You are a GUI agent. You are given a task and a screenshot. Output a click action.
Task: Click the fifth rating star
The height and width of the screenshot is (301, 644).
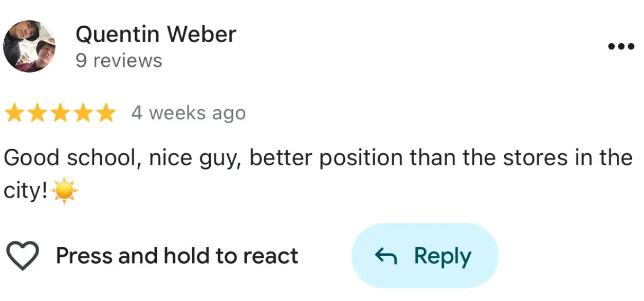pyautogui.click(x=106, y=113)
